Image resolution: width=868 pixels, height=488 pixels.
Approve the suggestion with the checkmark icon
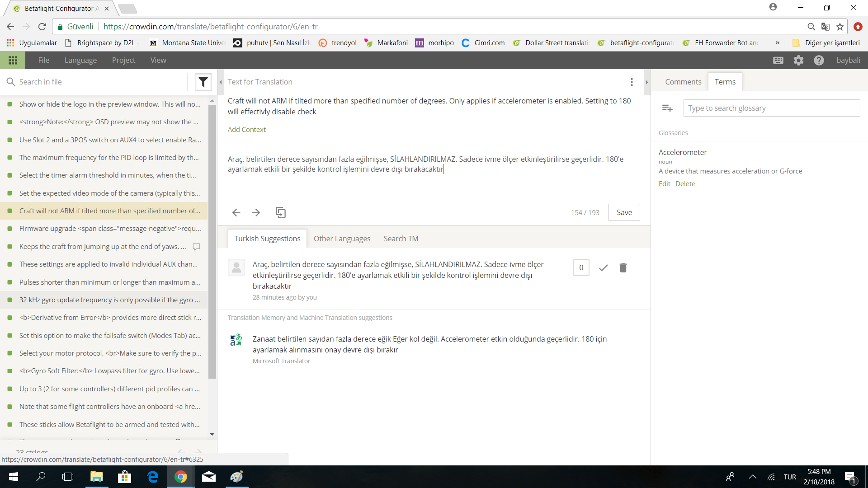pos(603,268)
